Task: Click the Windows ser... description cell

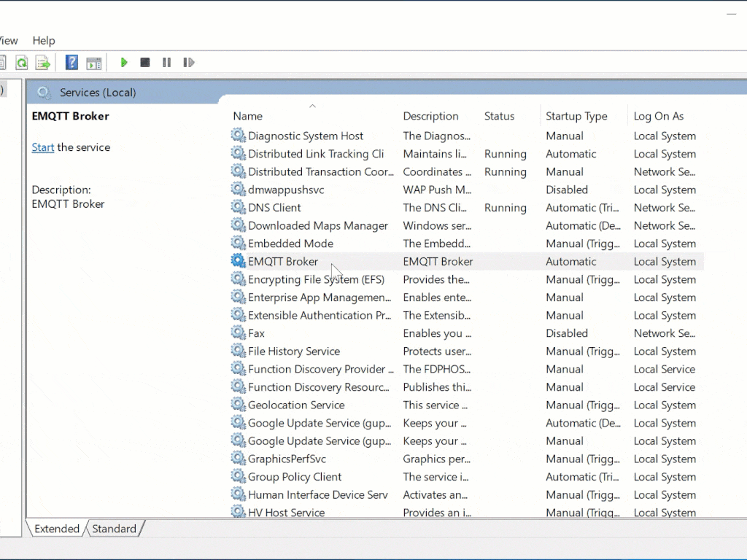Action: [437, 225]
